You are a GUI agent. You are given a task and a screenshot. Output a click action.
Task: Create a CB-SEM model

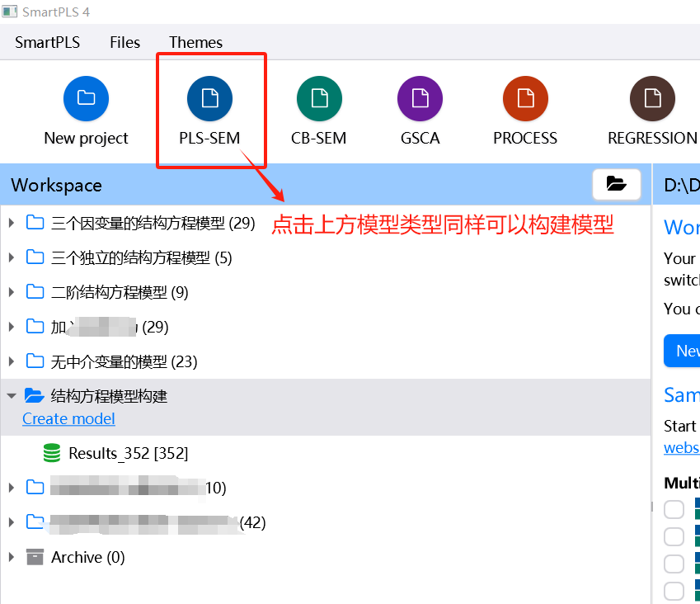tap(319, 98)
